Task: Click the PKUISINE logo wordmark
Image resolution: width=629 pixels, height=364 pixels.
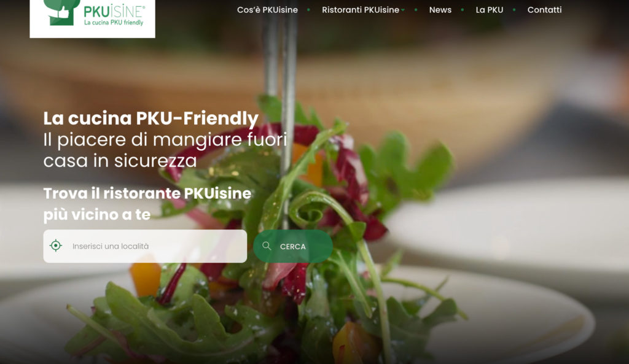Action: (x=114, y=11)
